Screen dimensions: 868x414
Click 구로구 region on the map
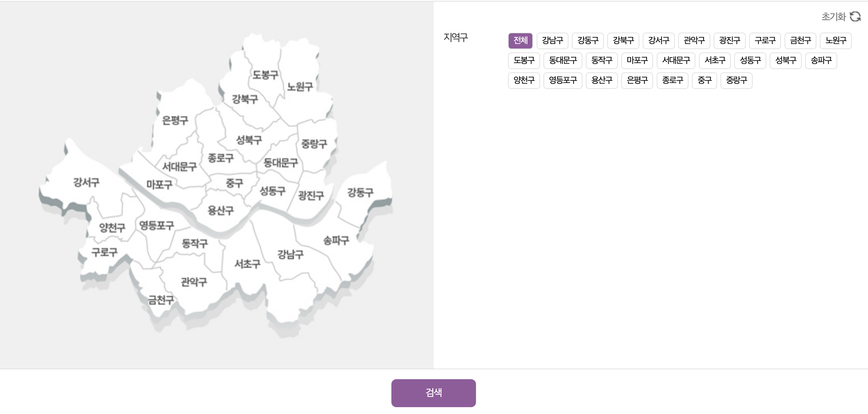coord(104,252)
